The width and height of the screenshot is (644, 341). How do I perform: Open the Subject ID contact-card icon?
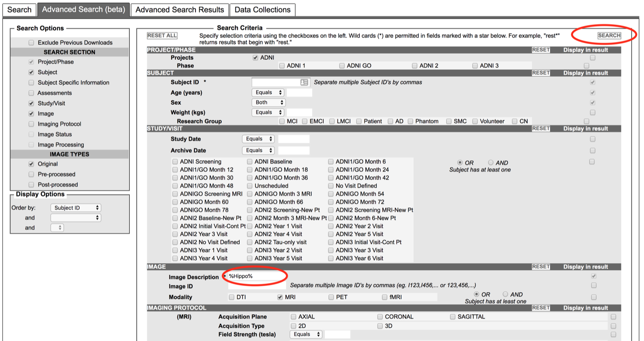pos(304,82)
